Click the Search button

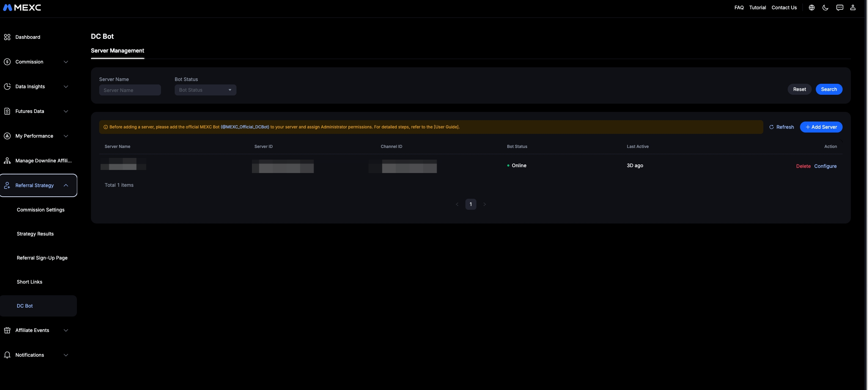pyautogui.click(x=829, y=89)
